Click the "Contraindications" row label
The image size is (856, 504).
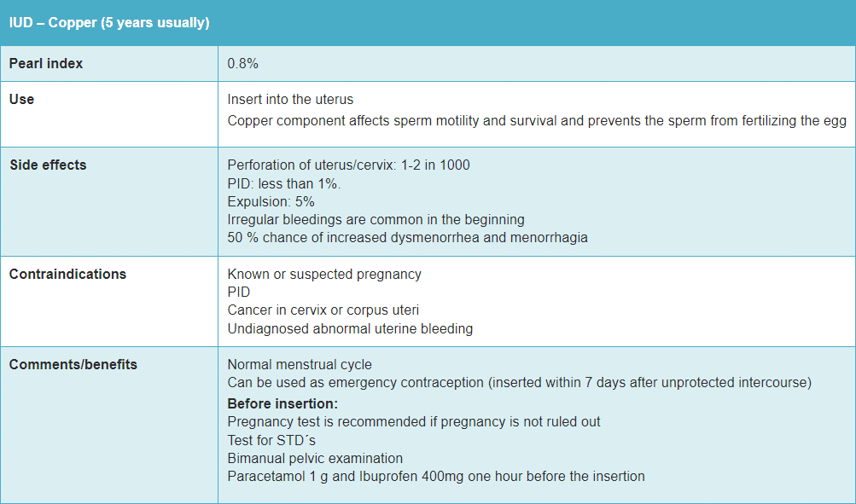click(67, 274)
